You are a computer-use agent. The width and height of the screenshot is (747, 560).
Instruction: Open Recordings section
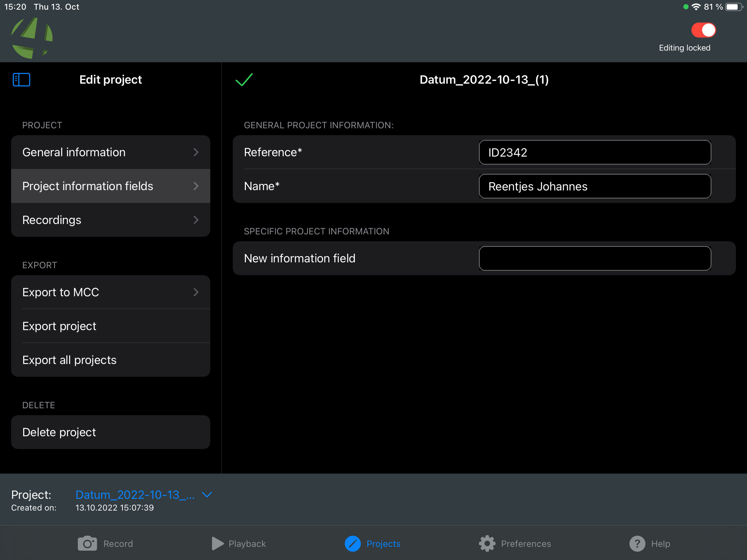pyautogui.click(x=111, y=220)
